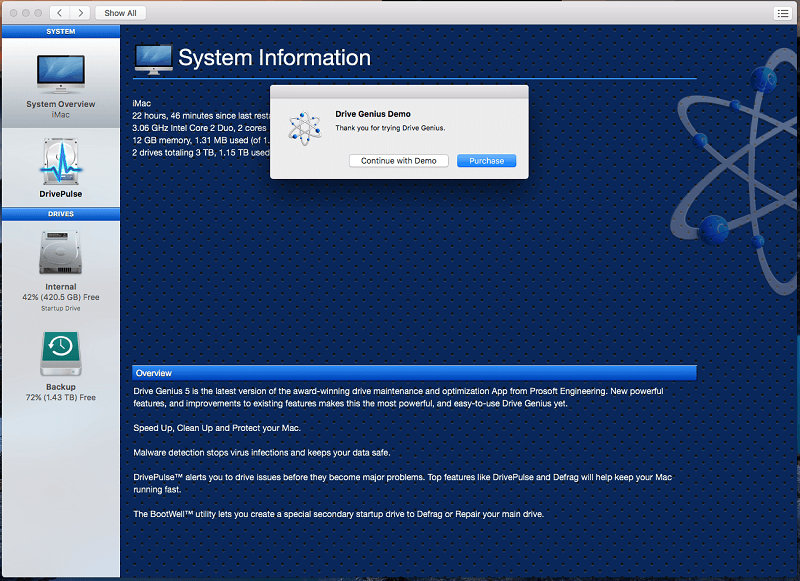Select the Internal startup drive icon
Image resolution: width=800 pixels, height=581 pixels.
(x=61, y=252)
